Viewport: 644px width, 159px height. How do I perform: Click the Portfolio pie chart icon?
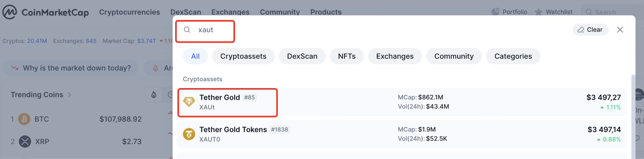point(495,12)
